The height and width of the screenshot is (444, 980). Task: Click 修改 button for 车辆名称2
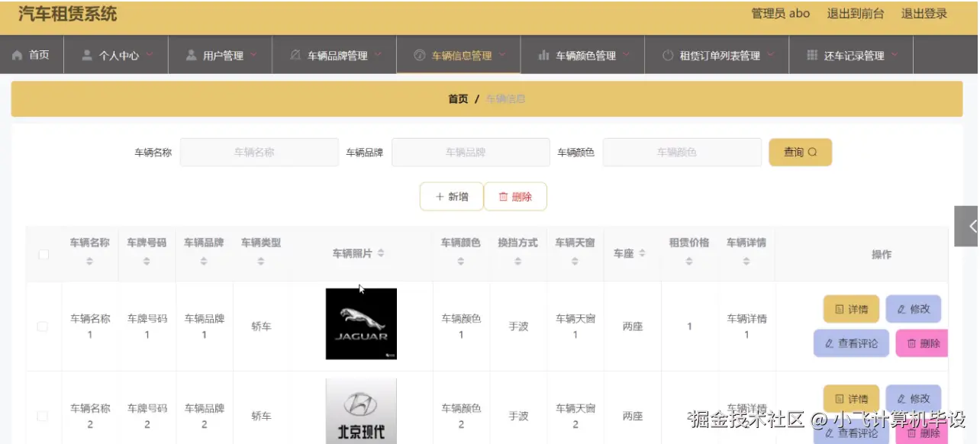tap(914, 398)
